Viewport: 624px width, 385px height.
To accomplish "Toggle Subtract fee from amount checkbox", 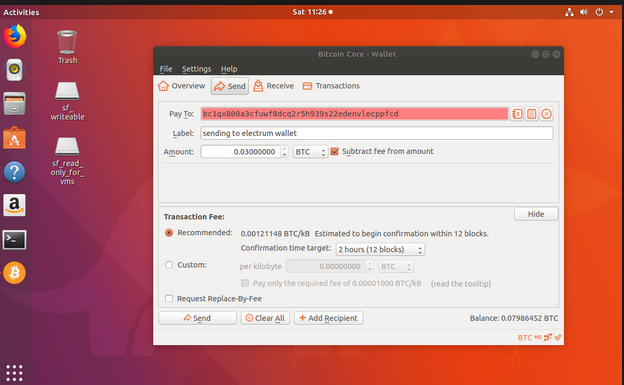I will pos(335,151).
